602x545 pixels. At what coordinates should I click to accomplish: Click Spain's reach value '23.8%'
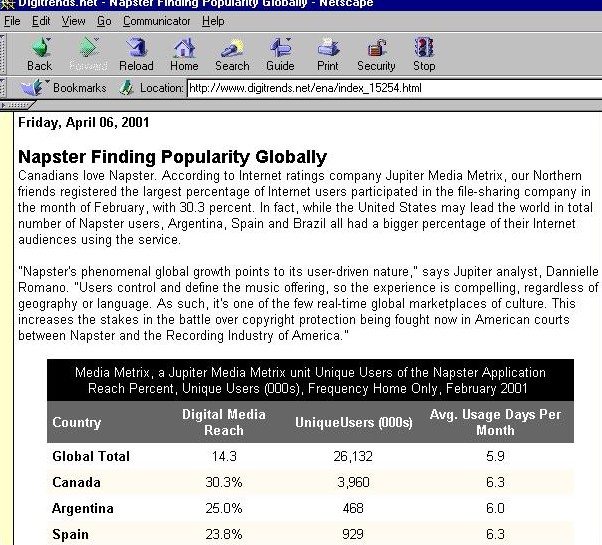pos(224,534)
